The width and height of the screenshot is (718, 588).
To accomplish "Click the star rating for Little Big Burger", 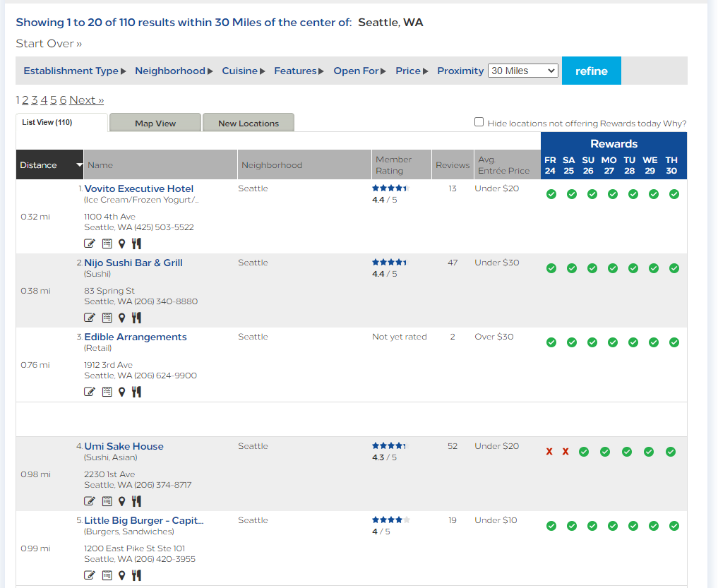I will tap(391, 520).
